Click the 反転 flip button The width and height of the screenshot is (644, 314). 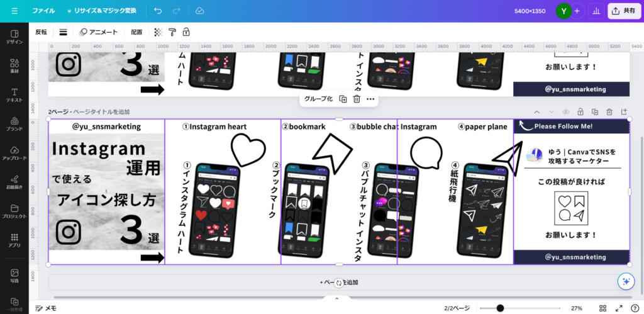(x=41, y=32)
